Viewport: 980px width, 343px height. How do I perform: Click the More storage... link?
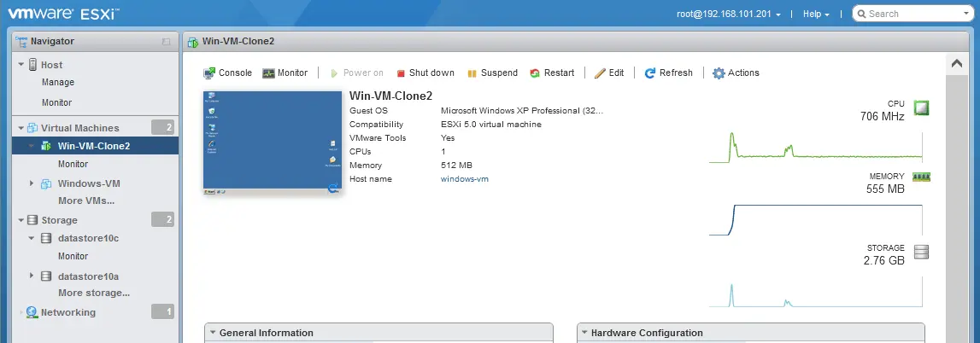[x=94, y=293]
